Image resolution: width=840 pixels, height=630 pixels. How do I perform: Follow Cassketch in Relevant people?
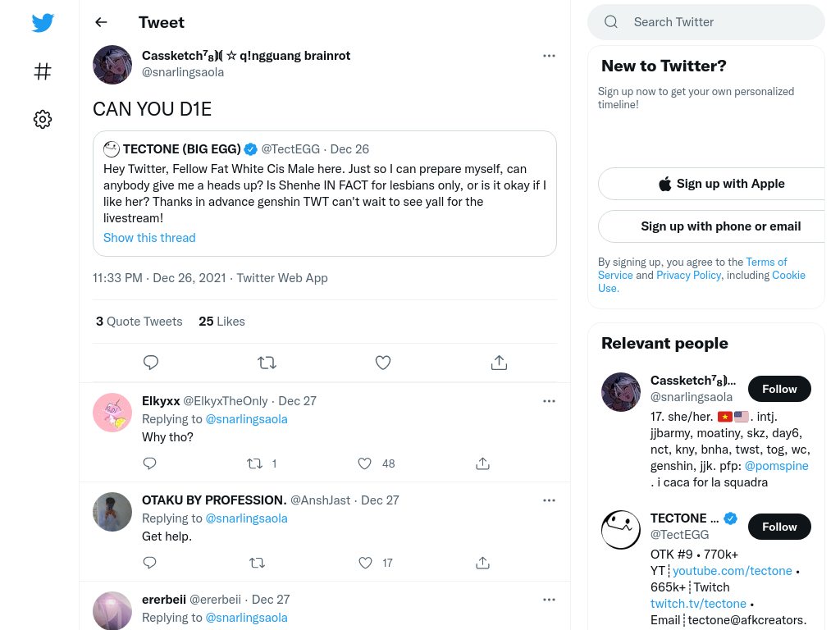coord(779,389)
